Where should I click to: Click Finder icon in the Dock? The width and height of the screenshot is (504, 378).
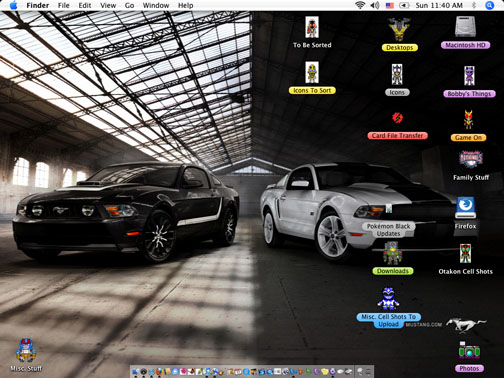[x=136, y=371]
